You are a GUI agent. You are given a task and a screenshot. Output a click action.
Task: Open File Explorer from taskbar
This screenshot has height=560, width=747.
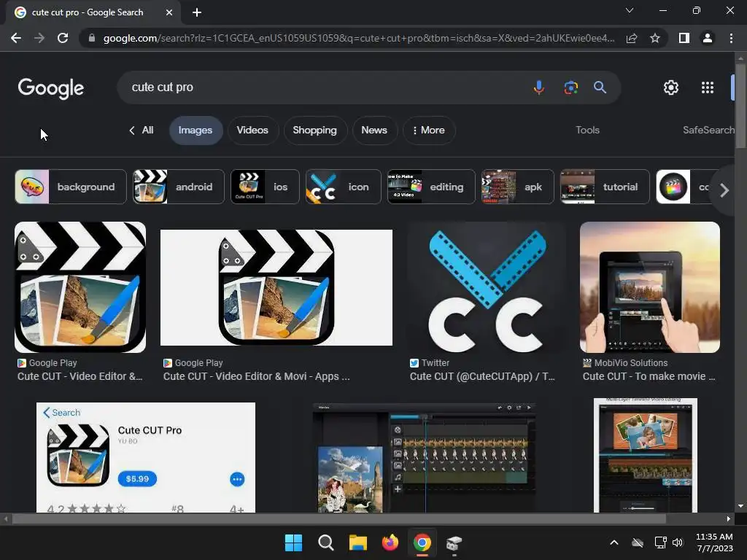coord(357,542)
